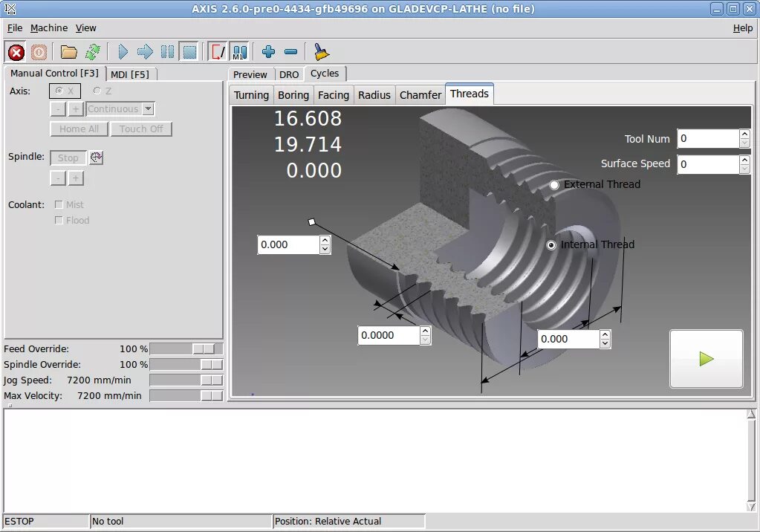Reload the current file with green arrows icon
This screenshot has width=760, height=532.
point(92,52)
